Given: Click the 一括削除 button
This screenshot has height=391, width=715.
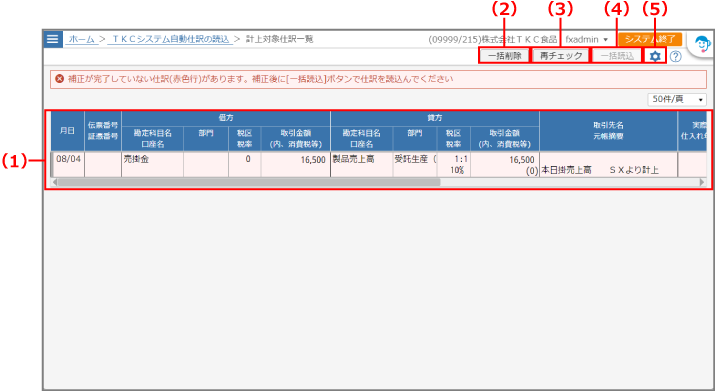Looking at the screenshot, I should pyautogui.click(x=504, y=56).
